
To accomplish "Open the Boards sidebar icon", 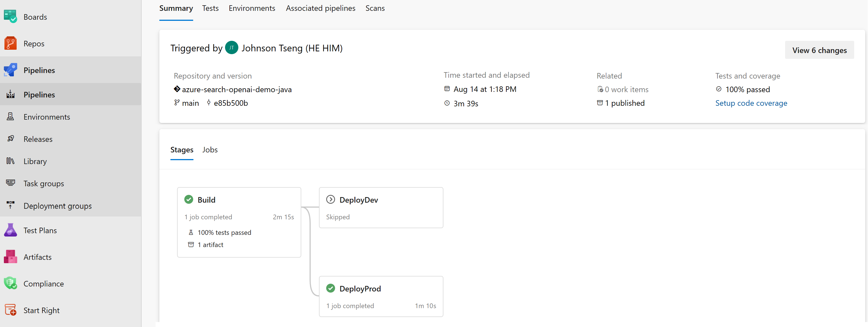I will tap(11, 17).
